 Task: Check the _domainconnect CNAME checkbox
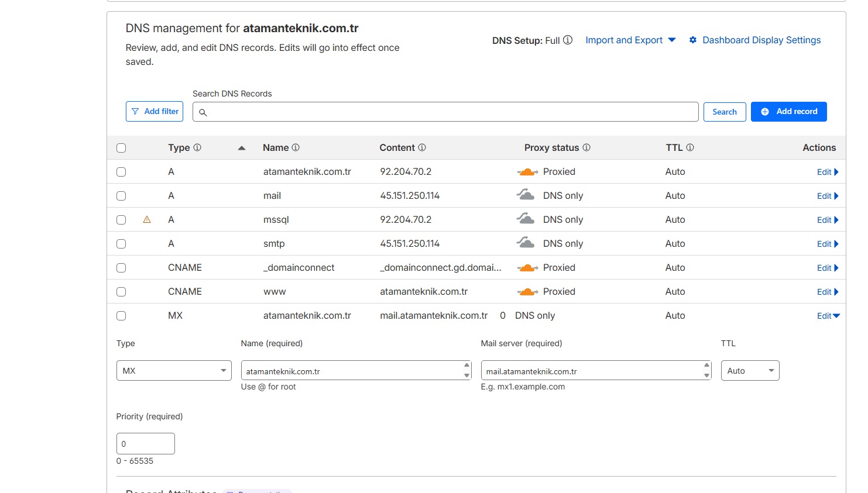pyautogui.click(x=121, y=268)
